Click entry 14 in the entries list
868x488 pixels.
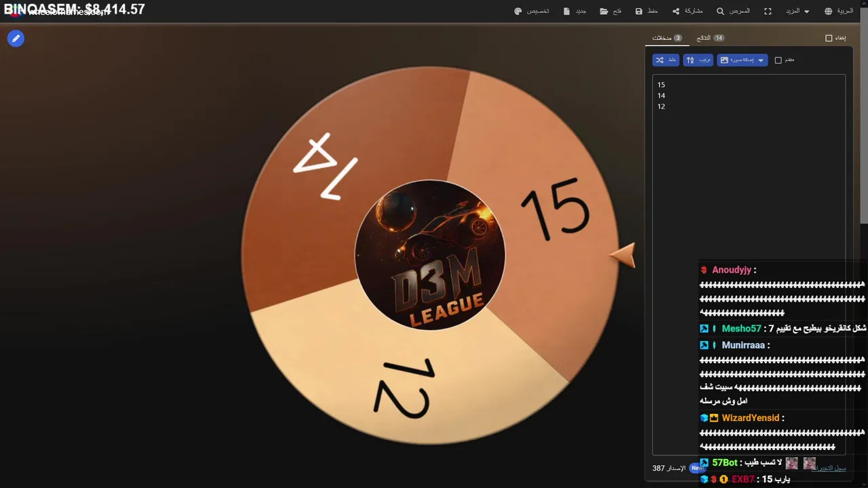pos(661,96)
